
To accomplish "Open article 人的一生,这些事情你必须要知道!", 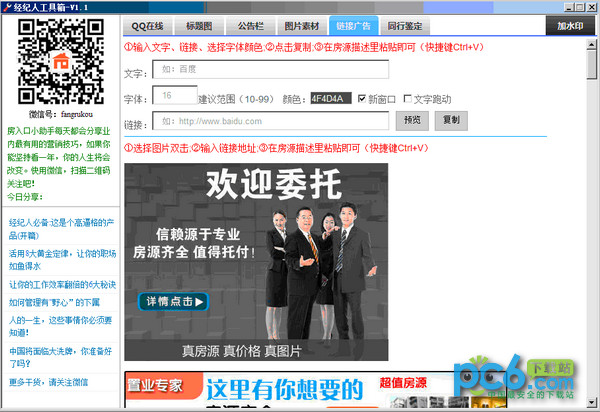I will pyautogui.click(x=60, y=326).
